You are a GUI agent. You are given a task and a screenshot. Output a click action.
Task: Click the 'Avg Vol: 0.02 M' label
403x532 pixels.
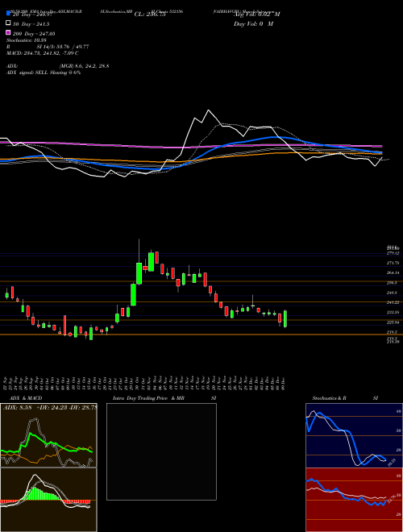point(257,15)
